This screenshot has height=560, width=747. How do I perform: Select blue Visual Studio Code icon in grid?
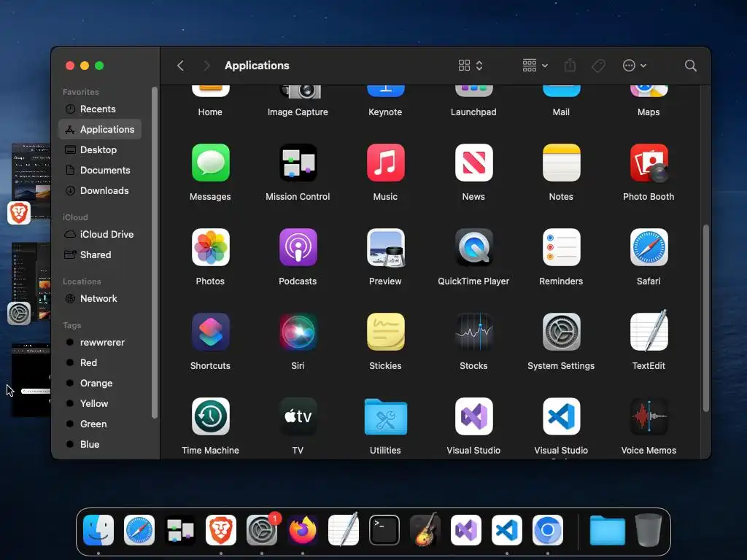tap(561, 416)
